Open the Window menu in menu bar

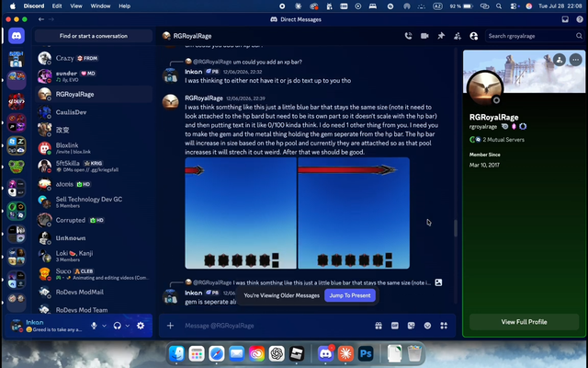click(x=100, y=6)
